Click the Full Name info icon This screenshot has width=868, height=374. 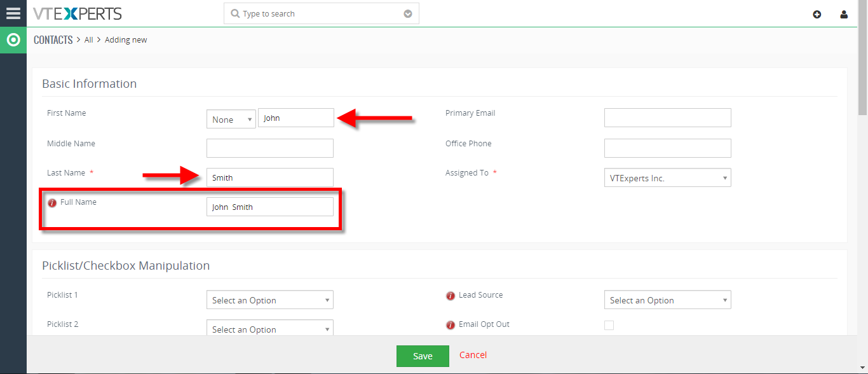(x=53, y=203)
